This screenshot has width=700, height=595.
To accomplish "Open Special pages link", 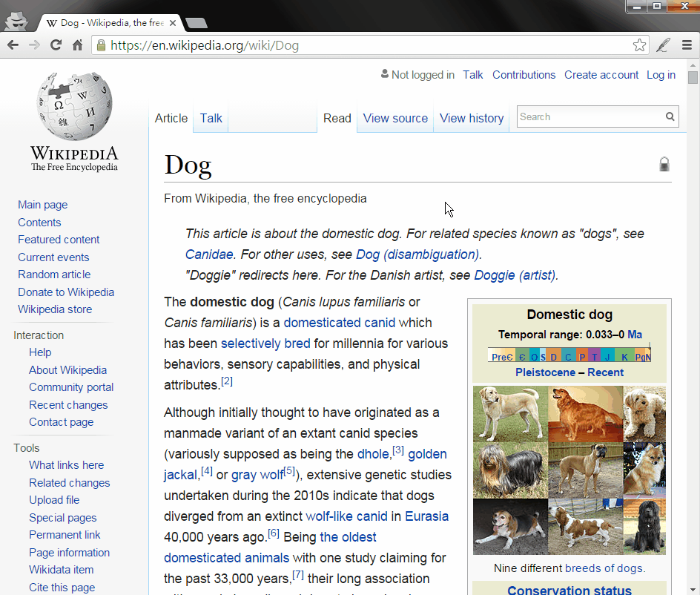I will [x=62, y=518].
